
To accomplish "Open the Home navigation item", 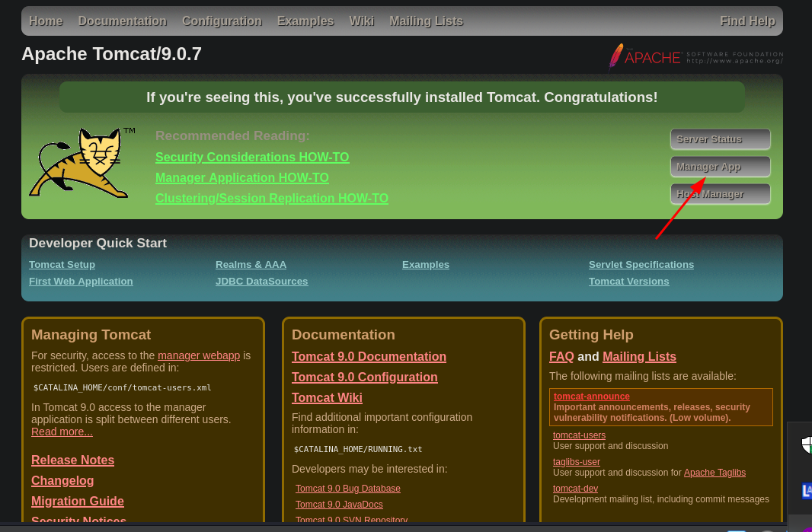I will pos(46,21).
